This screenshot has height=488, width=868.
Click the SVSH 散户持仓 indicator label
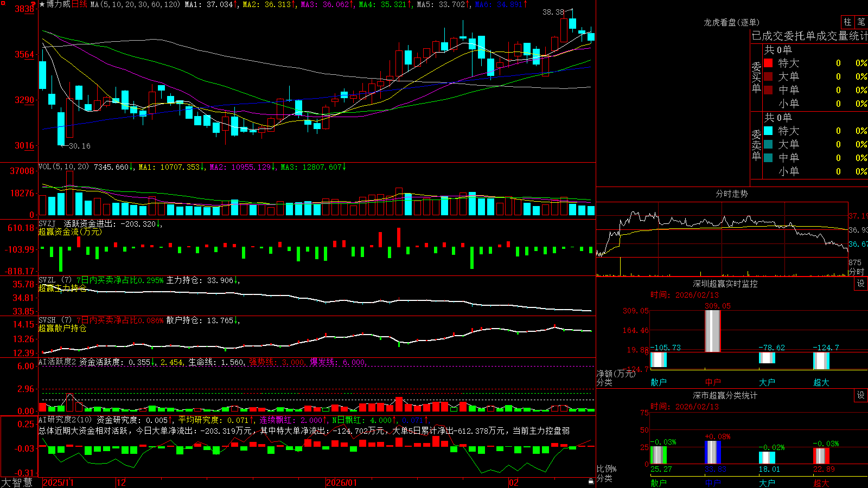click(55, 320)
